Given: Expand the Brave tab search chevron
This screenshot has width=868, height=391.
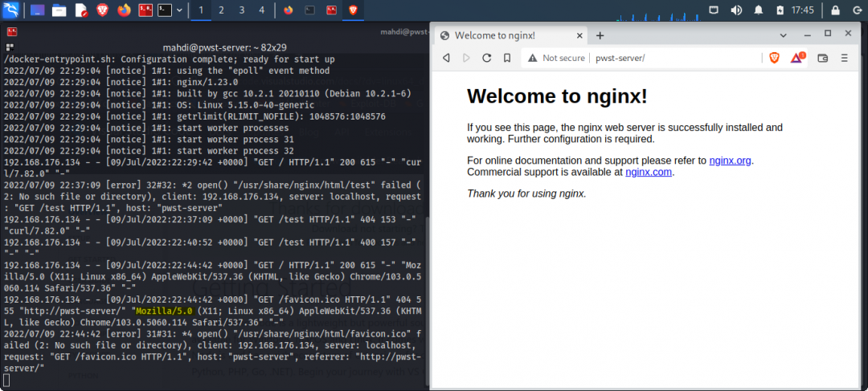Looking at the screenshot, I should tap(784, 35).
